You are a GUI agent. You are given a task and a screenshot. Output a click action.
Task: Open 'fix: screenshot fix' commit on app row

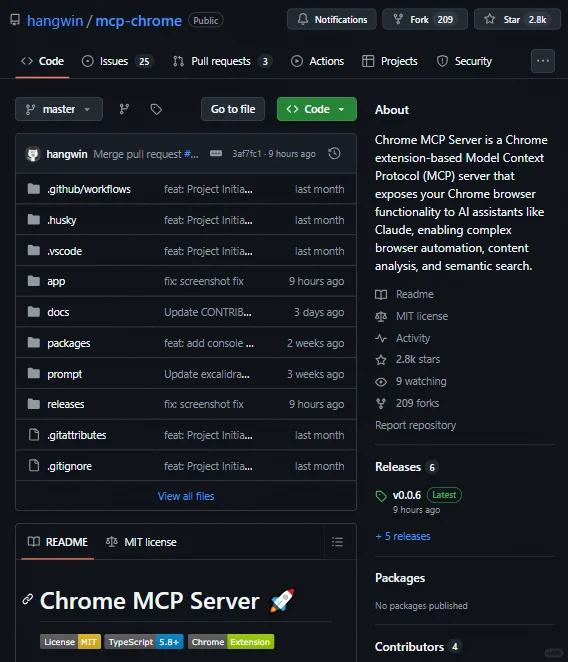204,281
